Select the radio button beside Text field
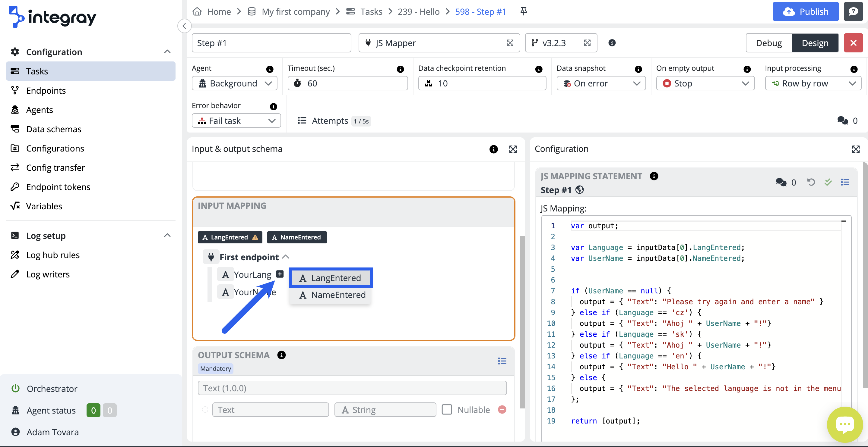Viewport: 868px width, 447px height. (x=205, y=409)
